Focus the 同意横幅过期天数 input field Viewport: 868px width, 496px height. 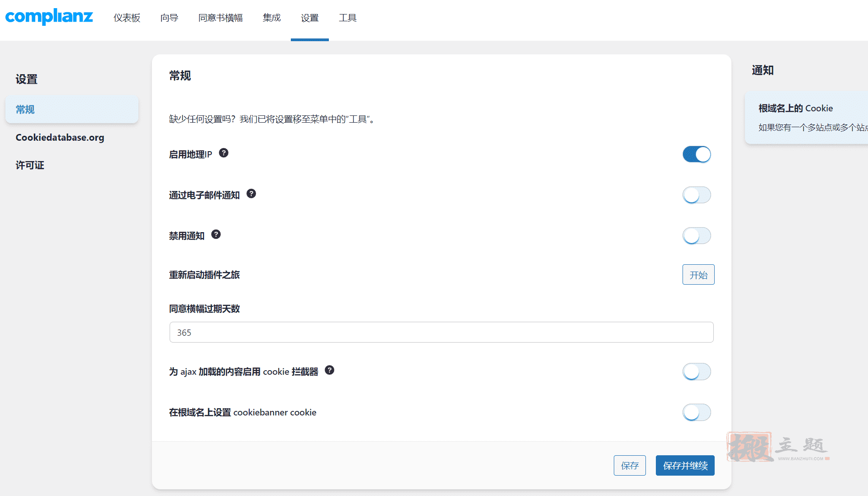(441, 332)
